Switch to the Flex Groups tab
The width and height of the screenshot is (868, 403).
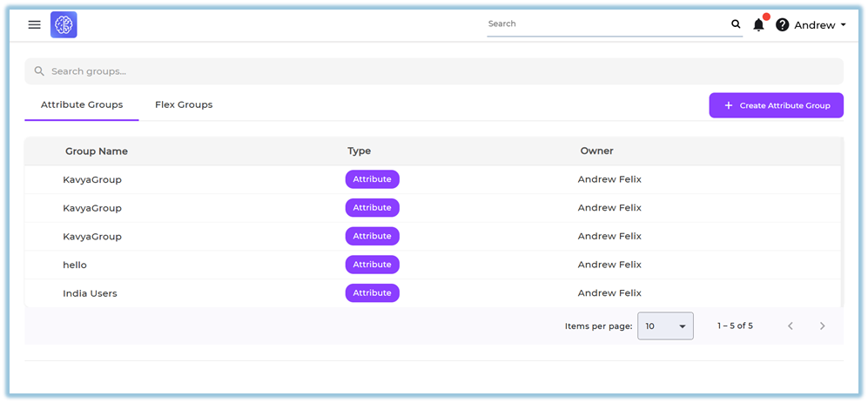(x=184, y=105)
